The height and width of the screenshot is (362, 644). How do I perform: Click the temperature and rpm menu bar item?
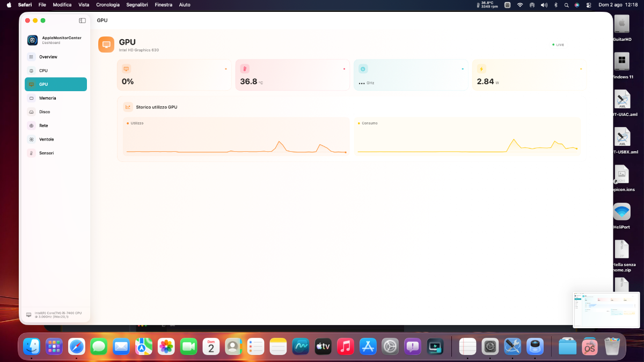click(x=487, y=5)
